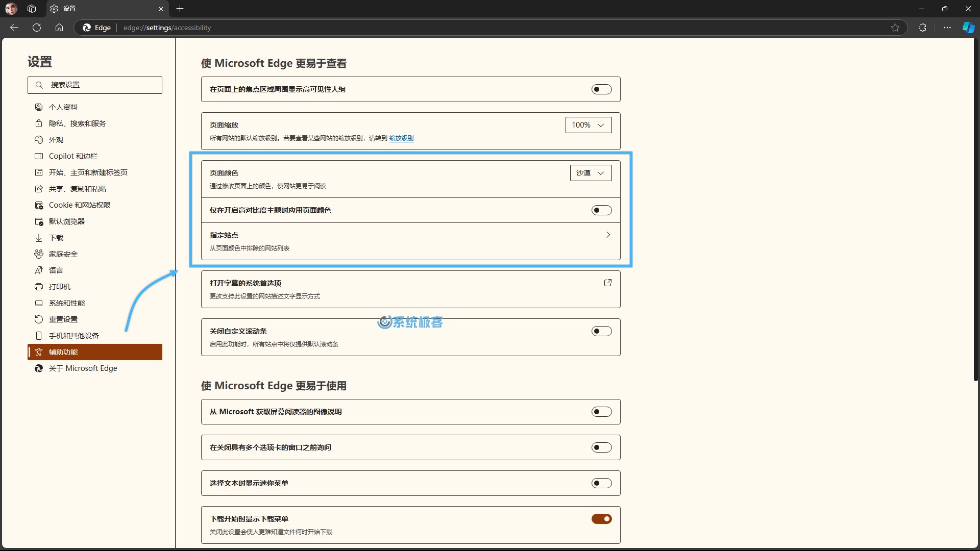Disable 下载开始时显示下载菜单 switch
The image size is (980, 551).
tap(601, 519)
